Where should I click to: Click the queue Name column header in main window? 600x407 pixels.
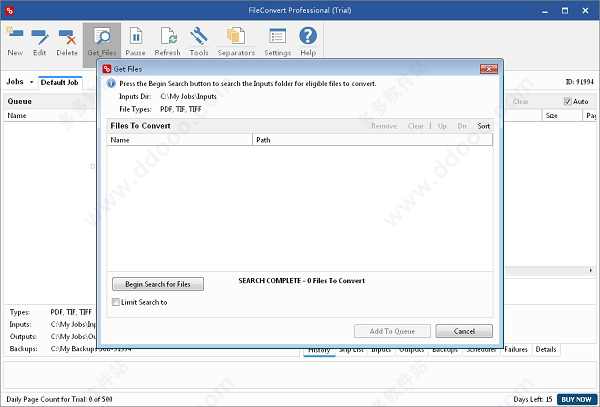[50, 116]
